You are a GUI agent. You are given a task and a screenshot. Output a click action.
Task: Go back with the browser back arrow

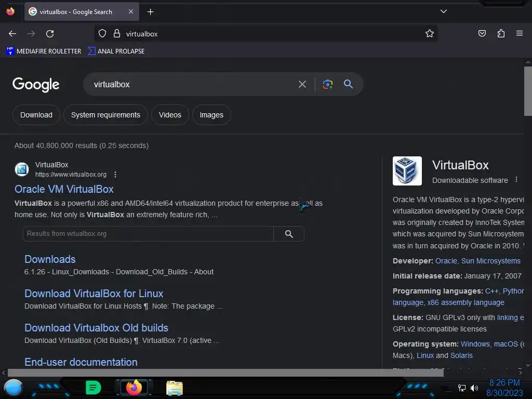12,34
